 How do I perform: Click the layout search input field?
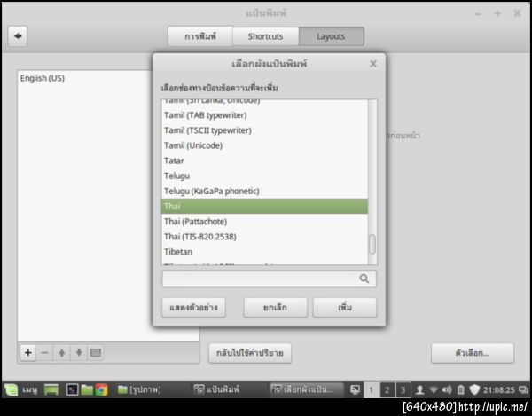pyautogui.click(x=269, y=279)
